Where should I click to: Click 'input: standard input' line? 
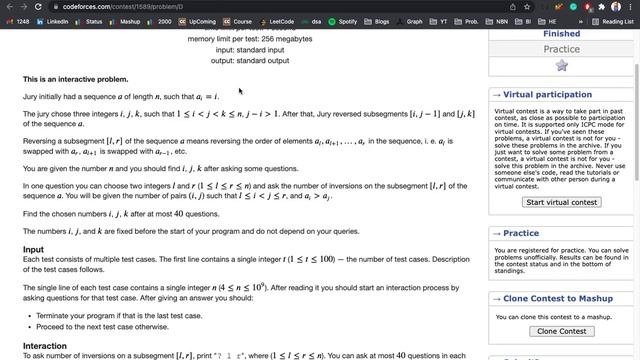250,50
